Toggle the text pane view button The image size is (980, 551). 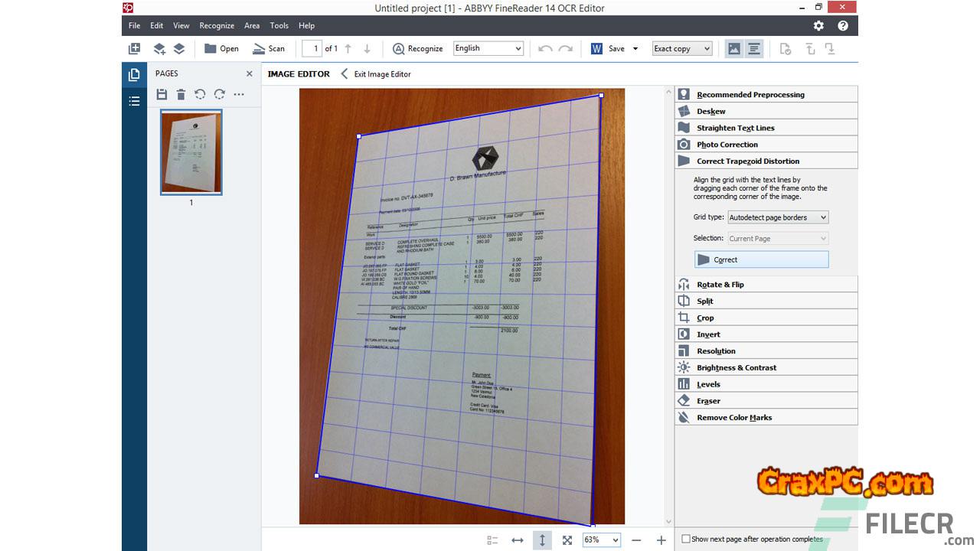click(x=754, y=49)
